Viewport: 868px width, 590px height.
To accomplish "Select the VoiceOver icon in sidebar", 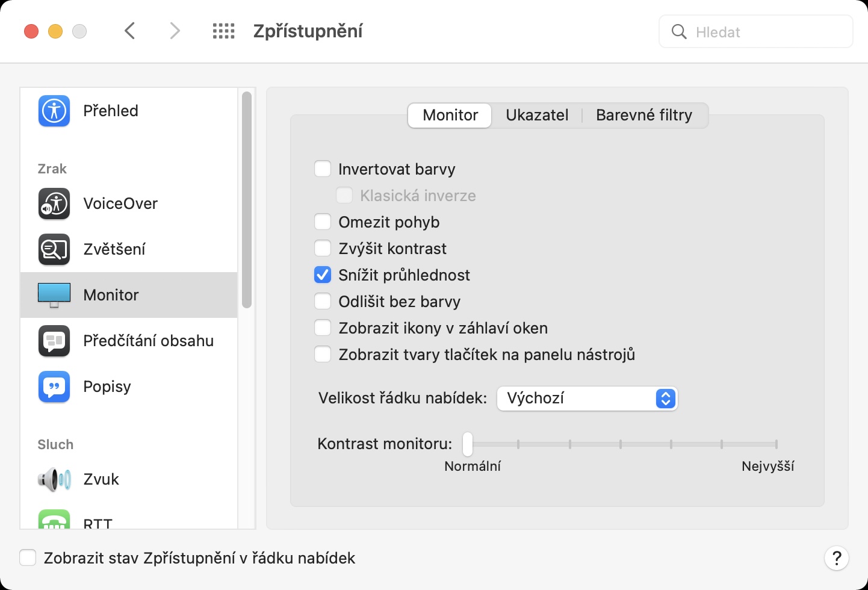I will tap(54, 203).
